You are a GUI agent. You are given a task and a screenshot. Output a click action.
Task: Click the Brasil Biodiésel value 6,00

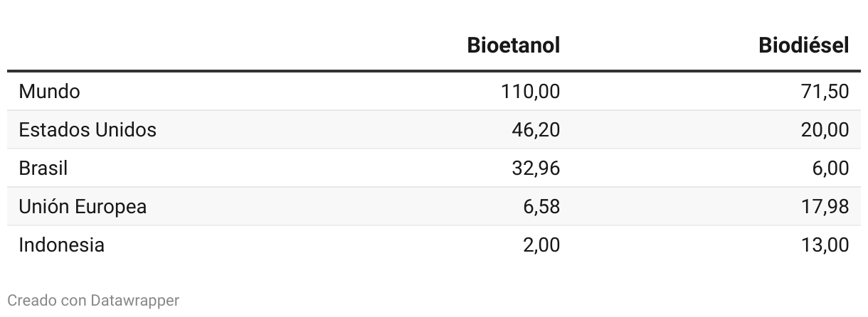click(830, 168)
